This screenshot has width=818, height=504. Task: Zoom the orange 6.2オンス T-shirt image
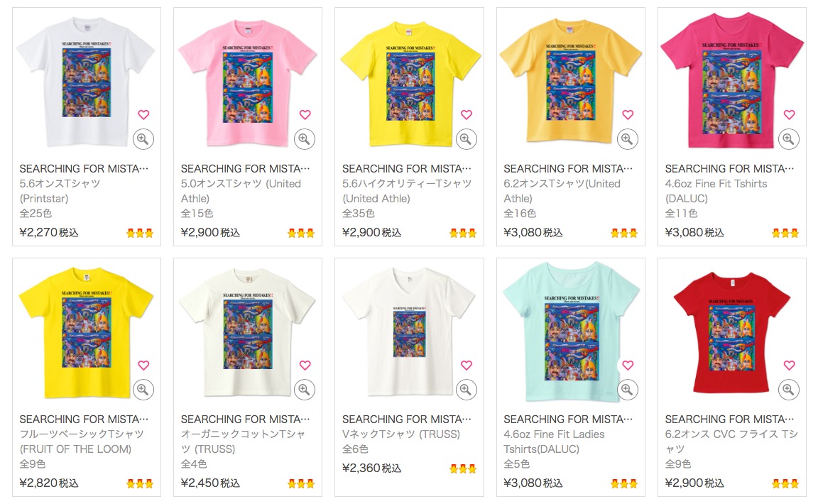coord(627,139)
